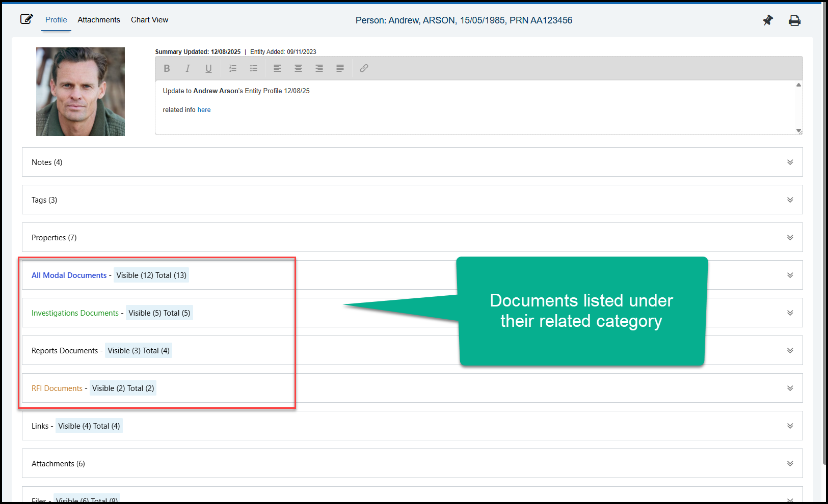Expand the Attachments (6) section chevron

pyautogui.click(x=790, y=464)
